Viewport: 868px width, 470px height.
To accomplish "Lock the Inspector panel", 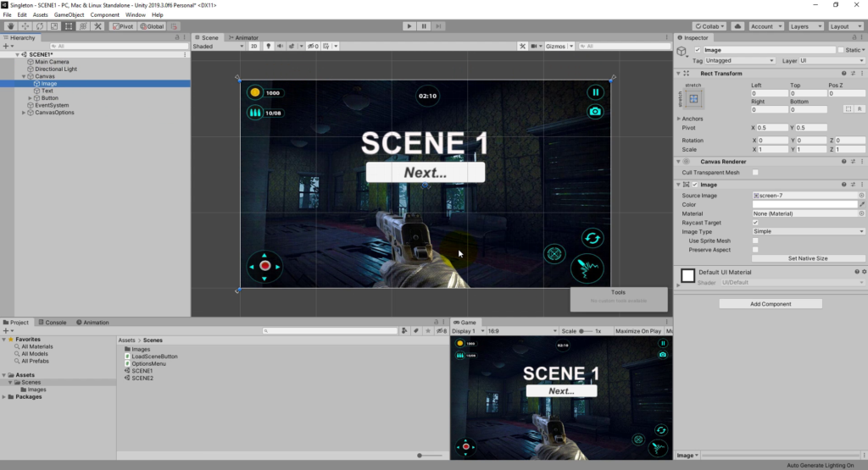I will tap(854, 37).
